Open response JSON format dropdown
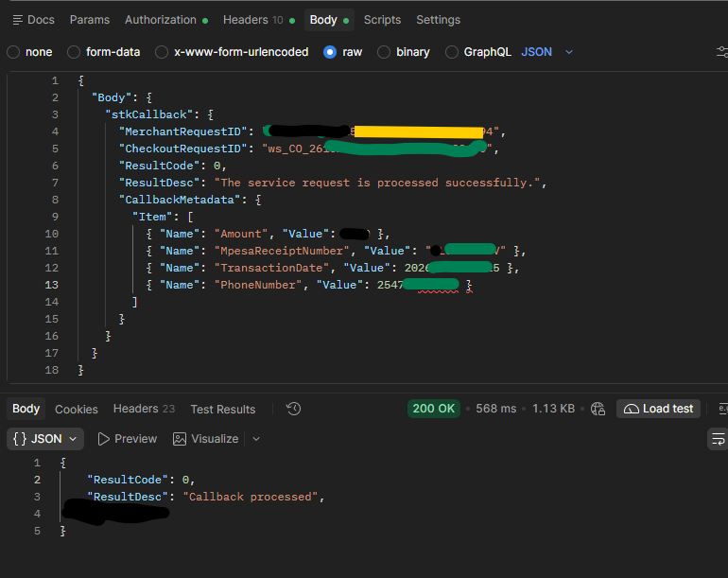 pos(45,439)
